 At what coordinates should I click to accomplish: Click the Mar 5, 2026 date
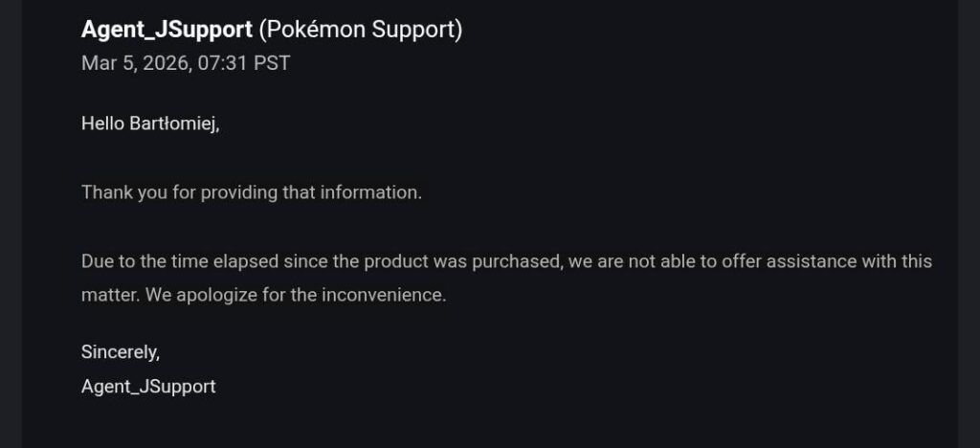pos(135,63)
